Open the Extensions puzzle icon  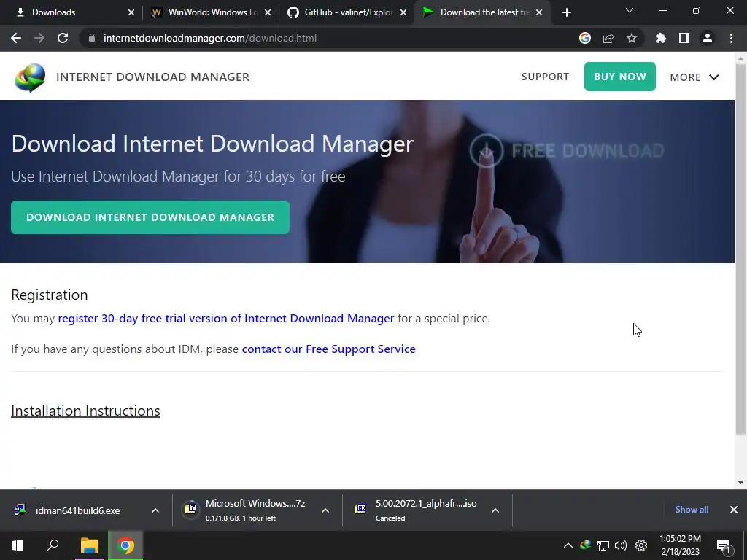[661, 38]
